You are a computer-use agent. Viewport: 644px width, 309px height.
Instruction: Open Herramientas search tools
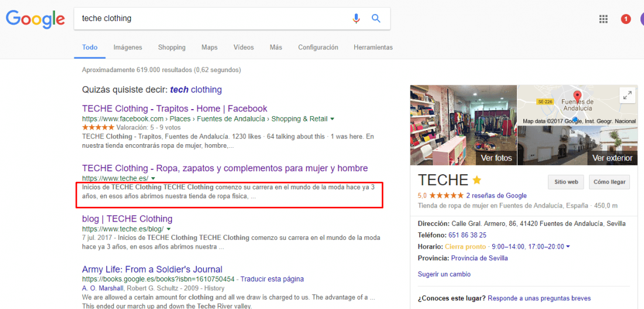click(373, 47)
